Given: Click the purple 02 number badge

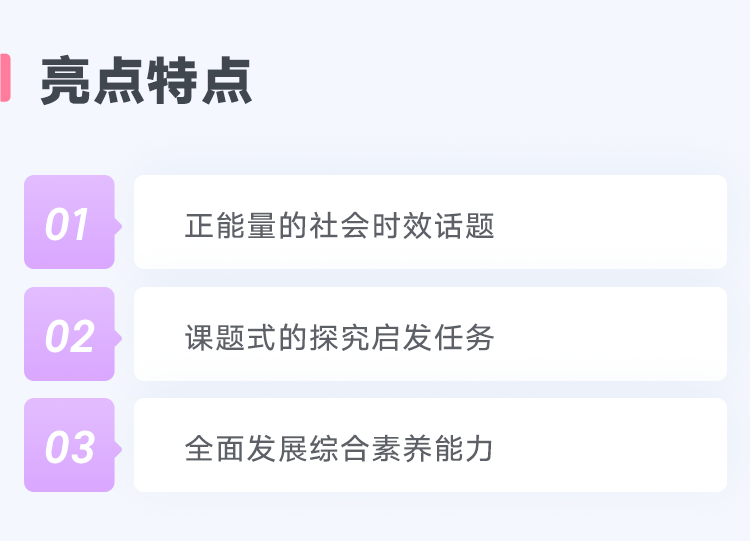Looking at the screenshot, I should click(69, 334).
